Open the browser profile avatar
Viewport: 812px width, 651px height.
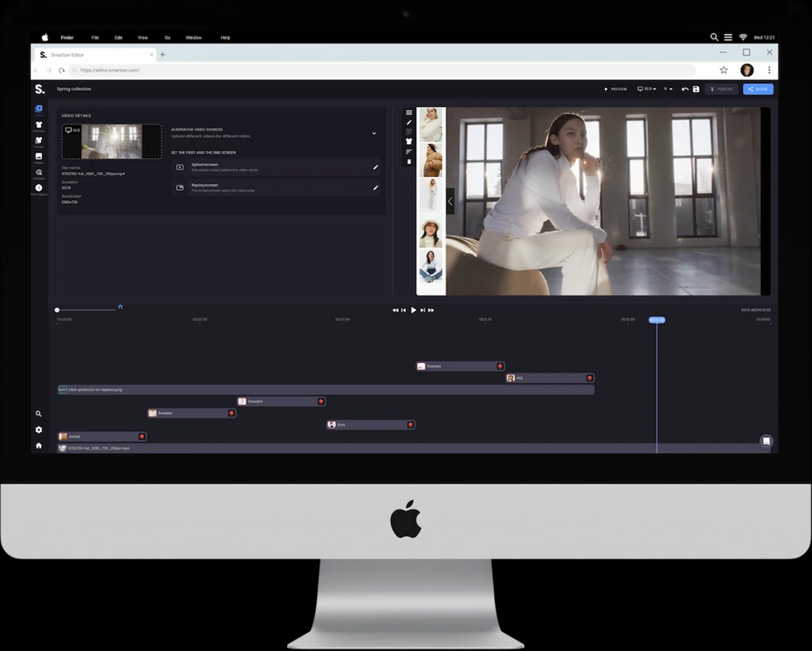(x=747, y=70)
